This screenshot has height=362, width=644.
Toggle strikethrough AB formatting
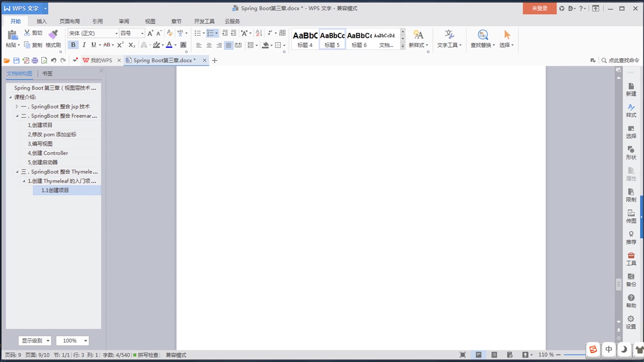pos(107,45)
